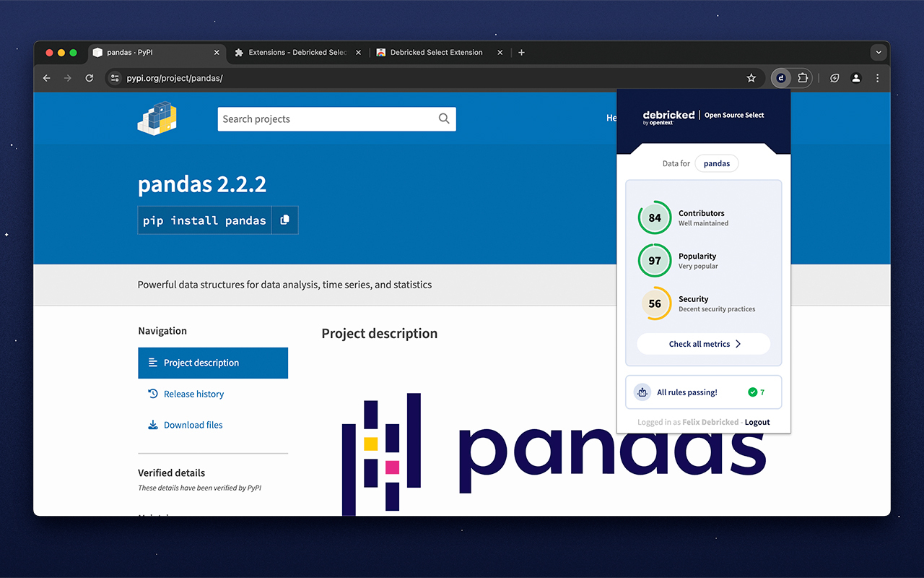
Task: Open Release history
Action: coord(193,394)
